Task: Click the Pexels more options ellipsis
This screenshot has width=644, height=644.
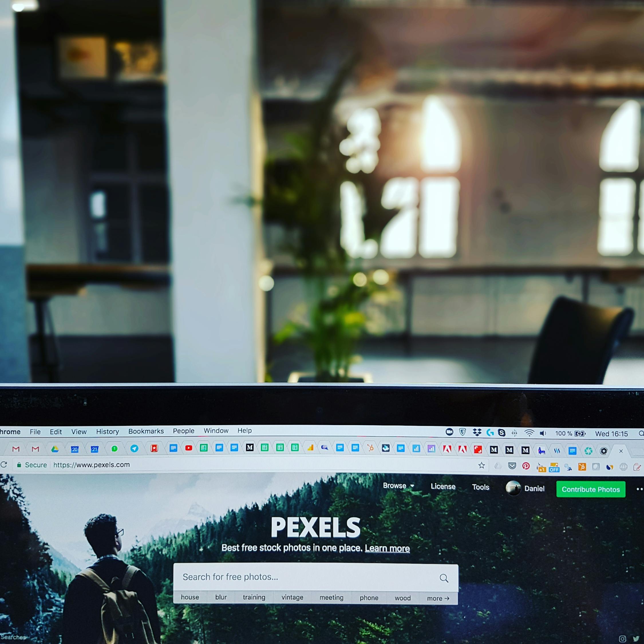Action: [x=640, y=489]
